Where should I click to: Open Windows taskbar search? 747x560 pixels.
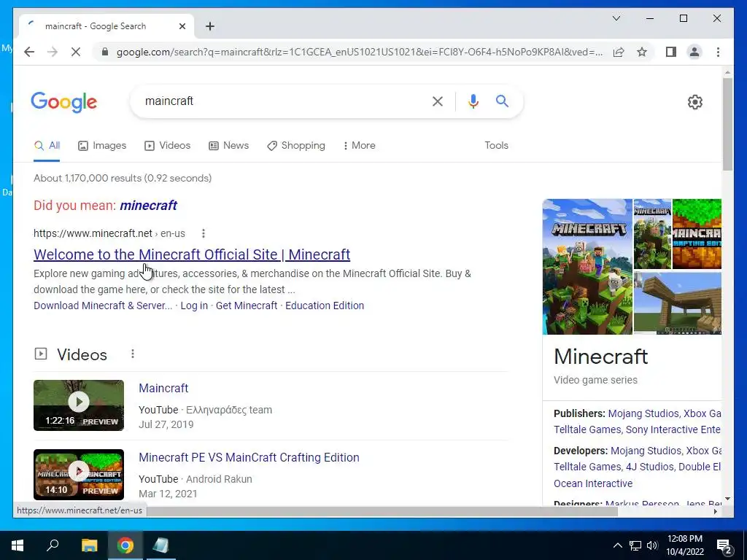point(53,545)
